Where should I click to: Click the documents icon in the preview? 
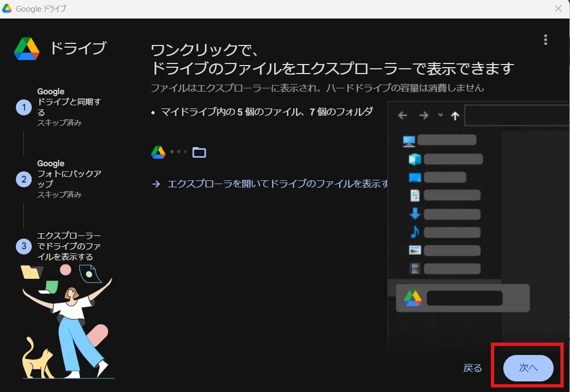pyautogui.click(x=415, y=195)
